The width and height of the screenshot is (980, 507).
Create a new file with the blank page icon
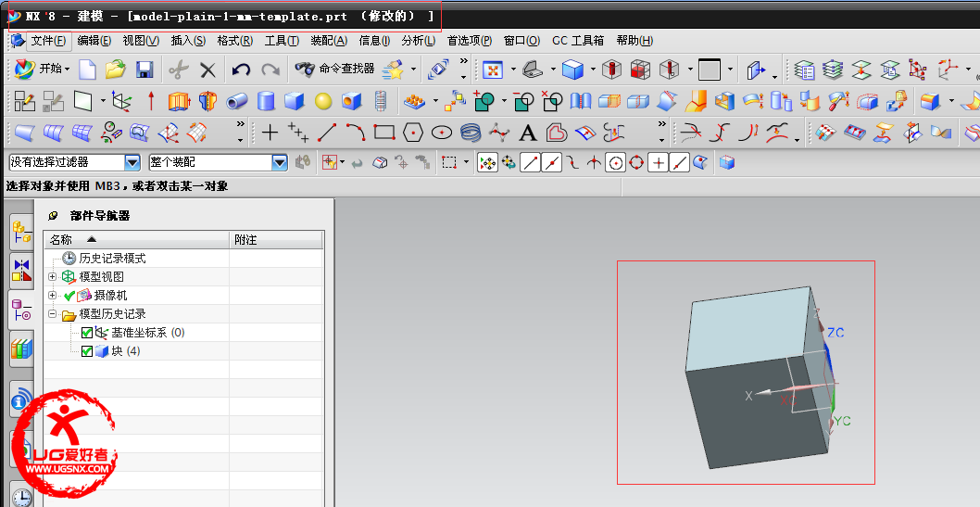87,70
